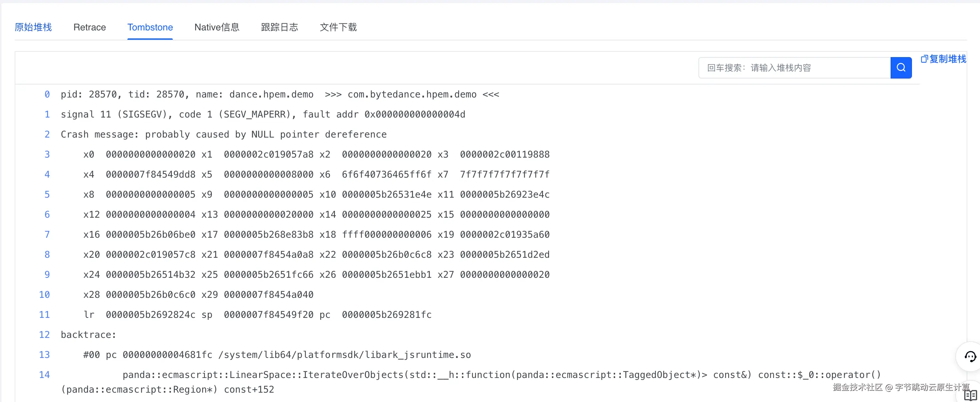Viewport: 980px width, 402px height.
Task: Click line number 0 in gutter
Action: click(x=47, y=94)
